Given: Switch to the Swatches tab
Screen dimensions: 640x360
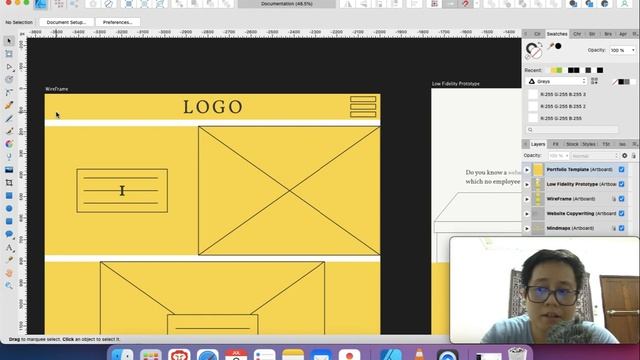Looking at the screenshot, I should pos(557,34).
